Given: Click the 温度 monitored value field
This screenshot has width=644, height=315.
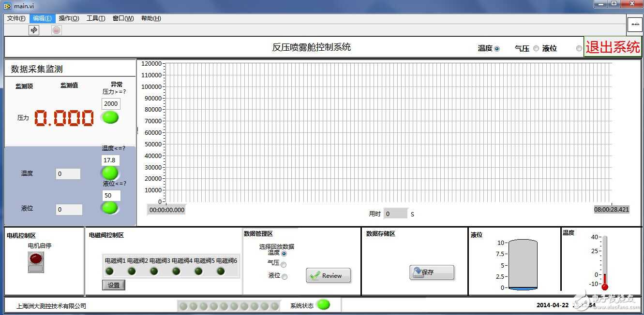Looking at the screenshot, I should [68, 174].
